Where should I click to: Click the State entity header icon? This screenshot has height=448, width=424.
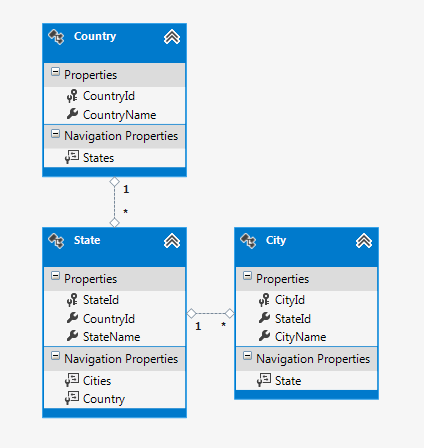tap(56, 241)
